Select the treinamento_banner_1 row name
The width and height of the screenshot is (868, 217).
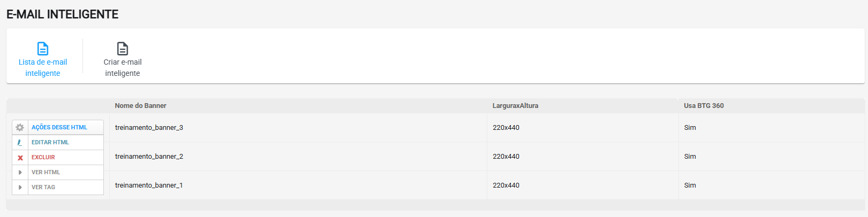click(149, 185)
